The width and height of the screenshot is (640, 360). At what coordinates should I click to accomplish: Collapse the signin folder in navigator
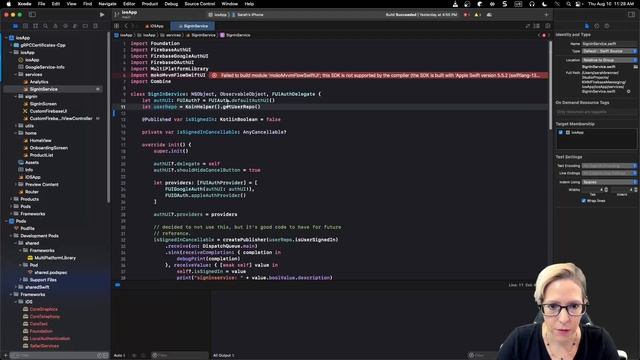point(16,97)
